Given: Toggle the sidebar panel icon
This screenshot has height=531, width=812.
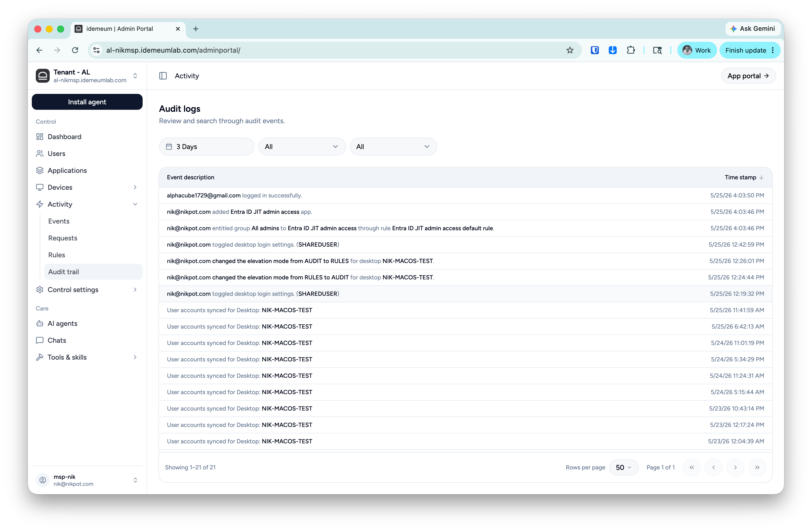Looking at the screenshot, I should [163, 76].
